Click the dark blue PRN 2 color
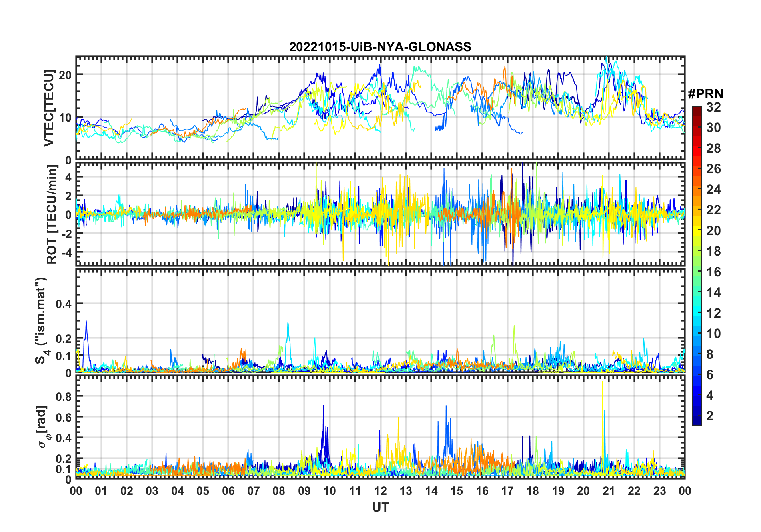 point(697,416)
